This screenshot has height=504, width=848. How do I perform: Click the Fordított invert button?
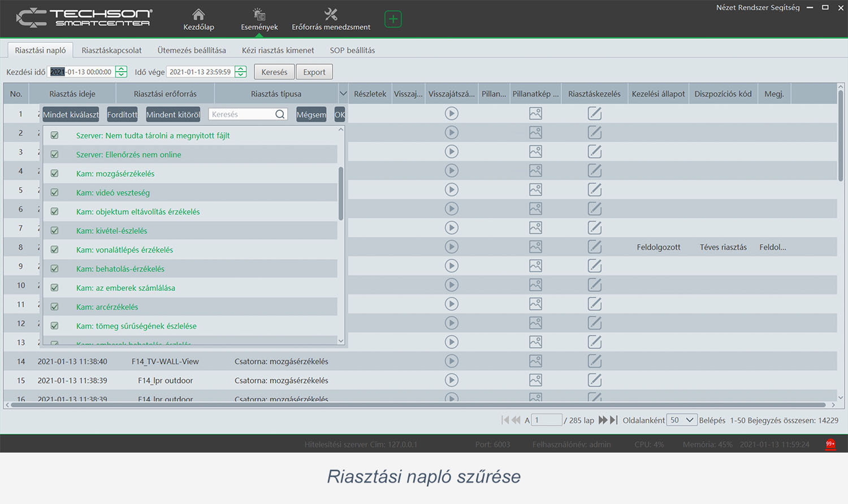[122, 114]
